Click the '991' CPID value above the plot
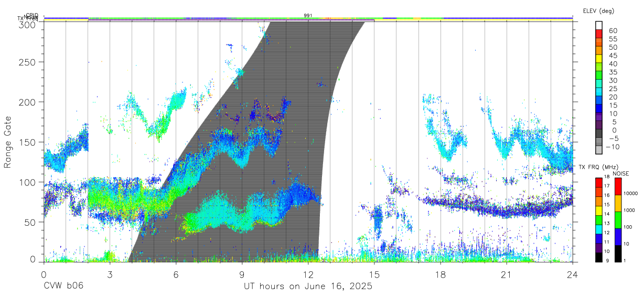This screenshot has height=297, width=644. point(308,16)
